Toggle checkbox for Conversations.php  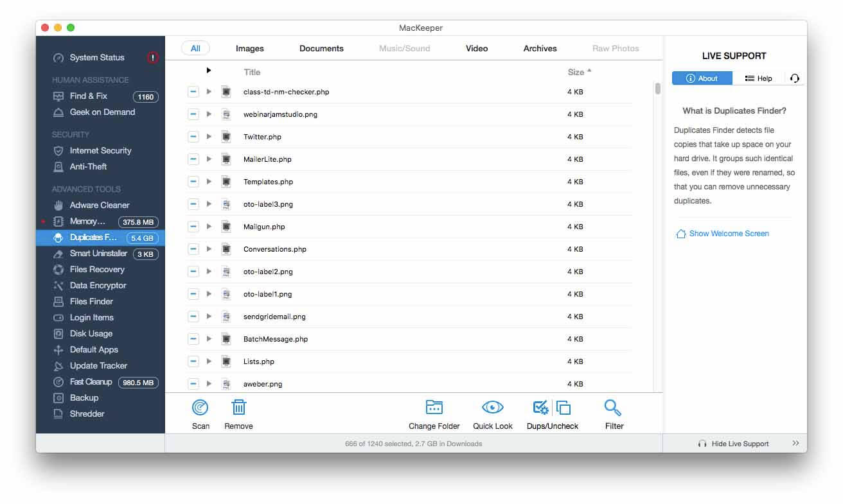click(x=193, y=249)
